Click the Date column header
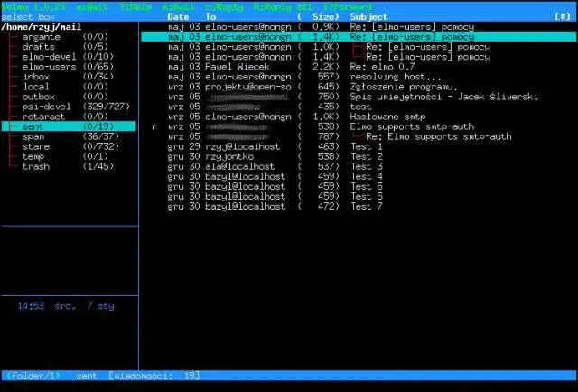The image size is (578, 392). pos(179,16)
